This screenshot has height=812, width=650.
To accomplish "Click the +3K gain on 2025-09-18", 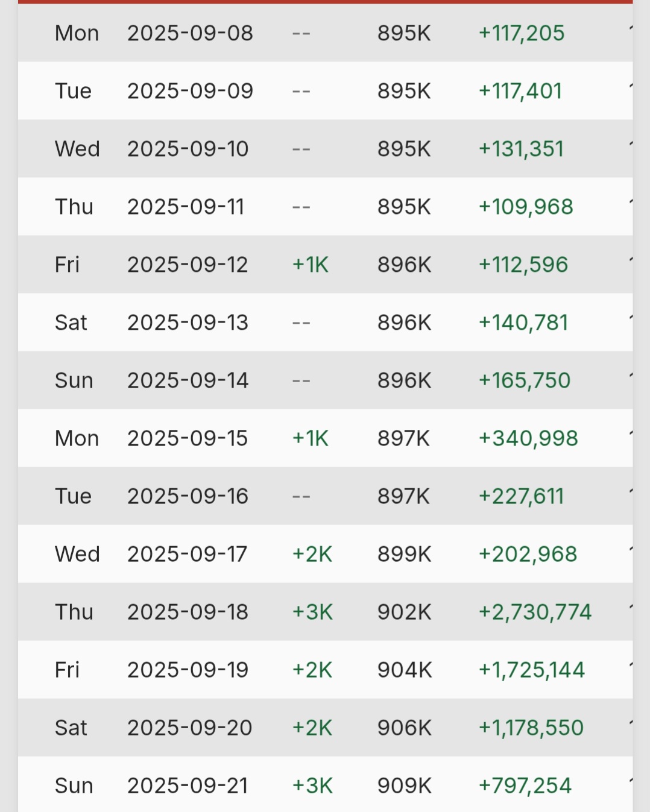I will 312,612.
